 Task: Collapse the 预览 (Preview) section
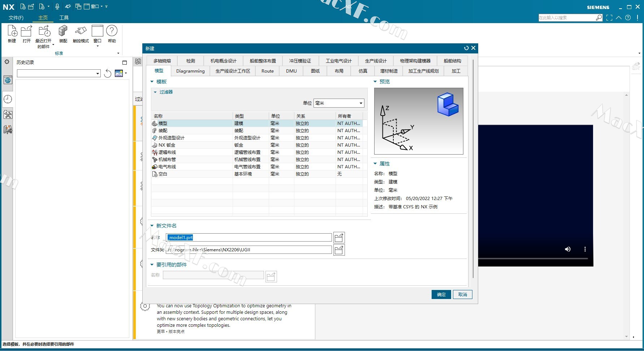(x=375, y=82)
